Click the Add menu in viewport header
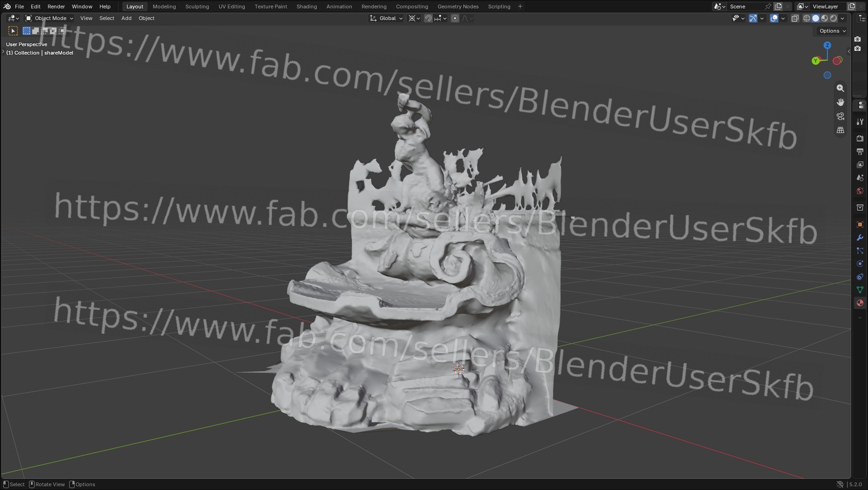 (x=126, y=18)
